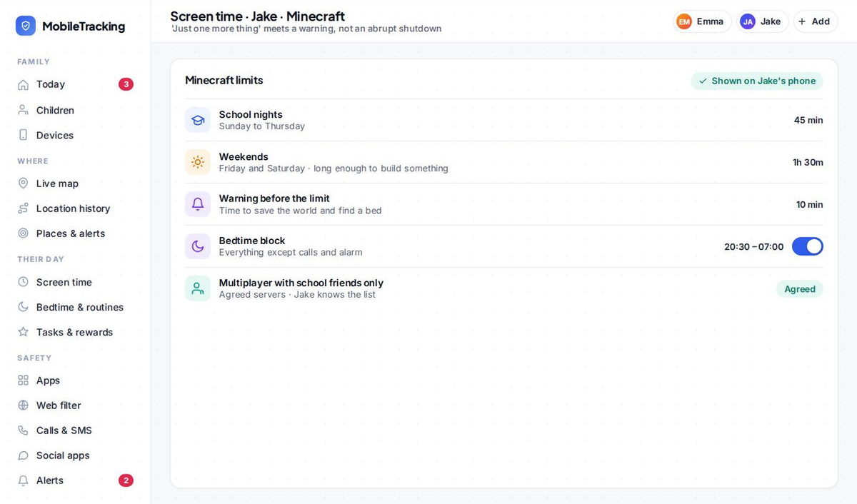This screenshot has height=504, width=857.
Task: Click the 45 min school nights value
Action: (x=808, y=120)
